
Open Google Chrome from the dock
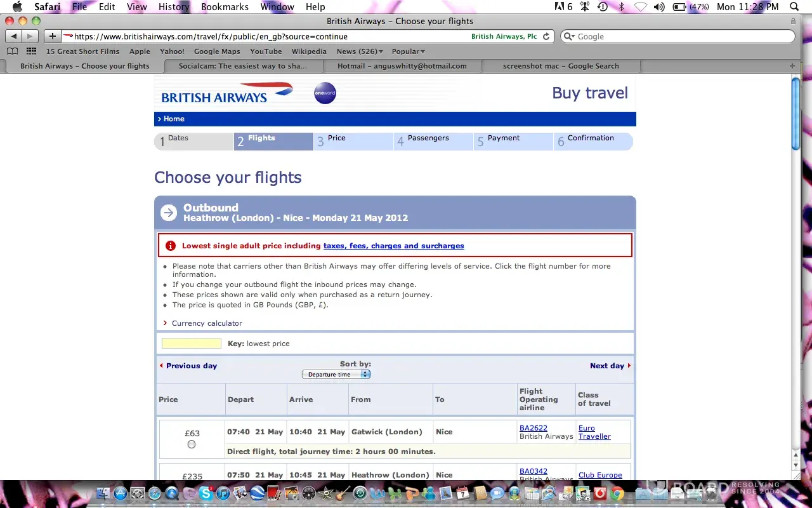[617, 493]
